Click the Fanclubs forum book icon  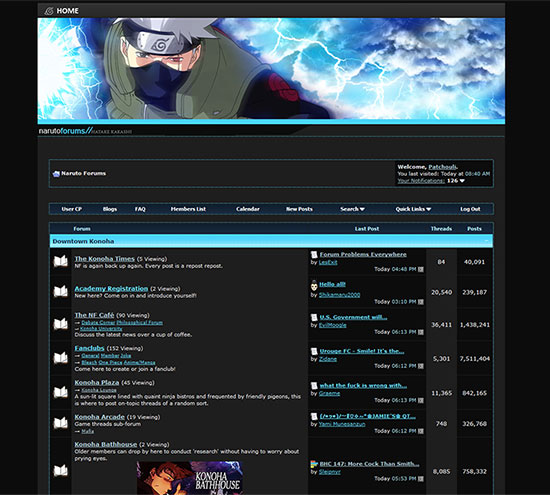pyautogui.click(x=60, y=358)
